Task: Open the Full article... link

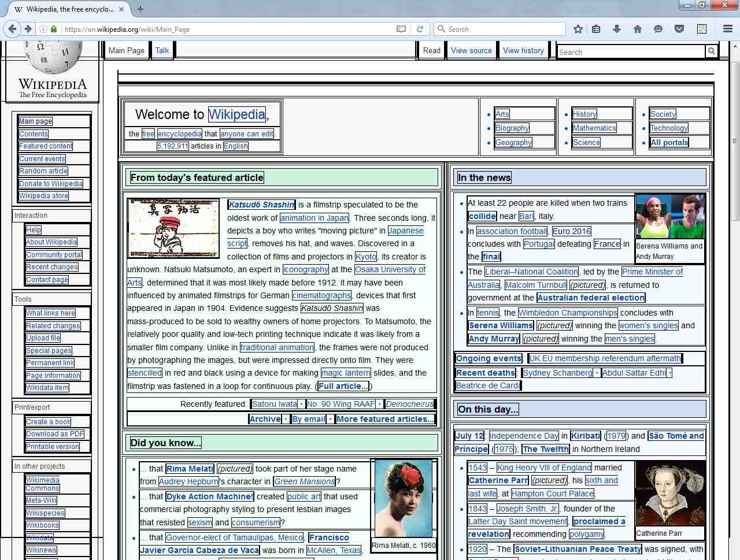Action: coord(343,386)
